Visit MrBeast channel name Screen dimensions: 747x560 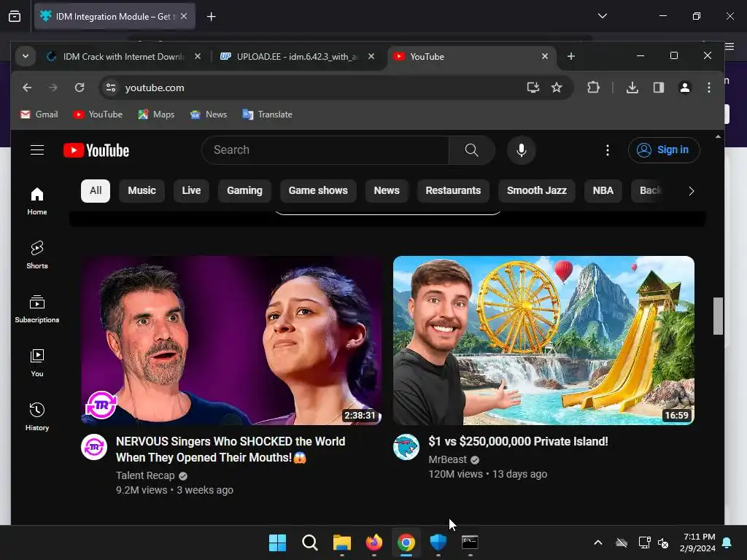tap(447, 459)
